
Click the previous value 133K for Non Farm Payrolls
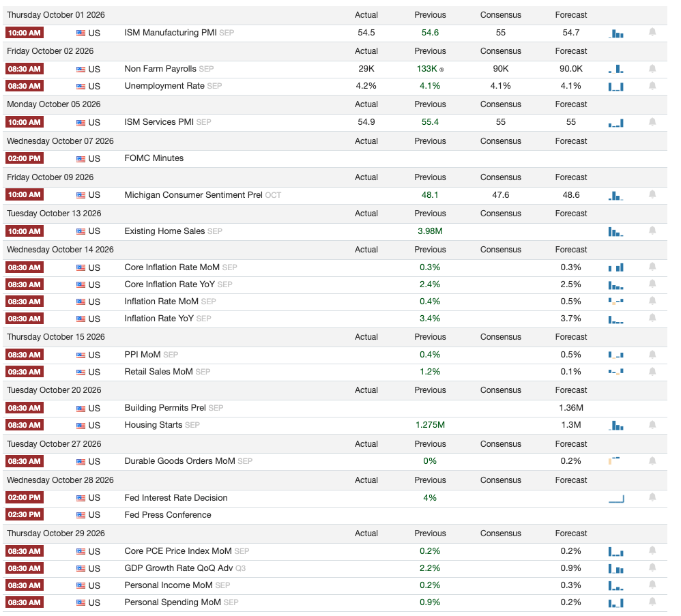(427, 69)
